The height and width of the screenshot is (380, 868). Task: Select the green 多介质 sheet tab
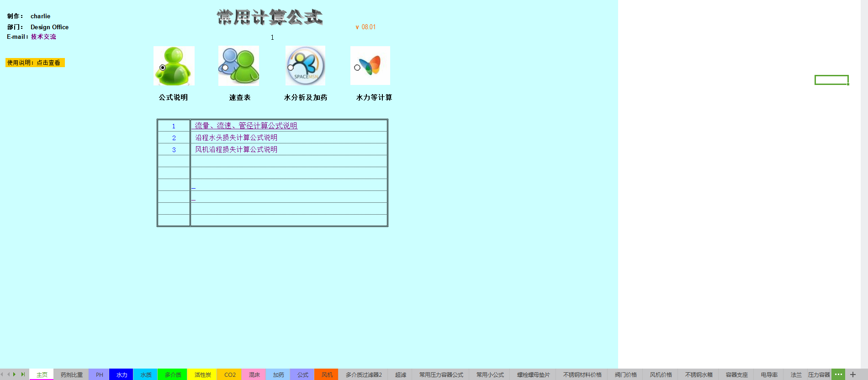(173, 375)
